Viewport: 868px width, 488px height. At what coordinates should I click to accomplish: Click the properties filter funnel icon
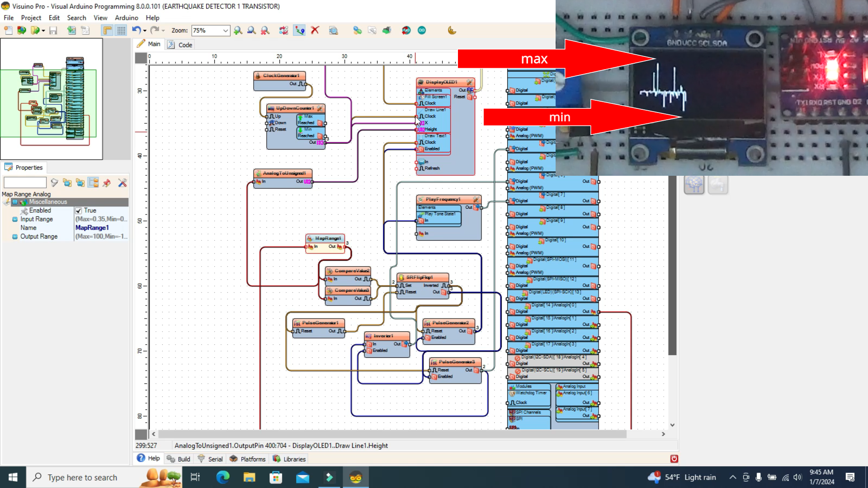[54, 183]
